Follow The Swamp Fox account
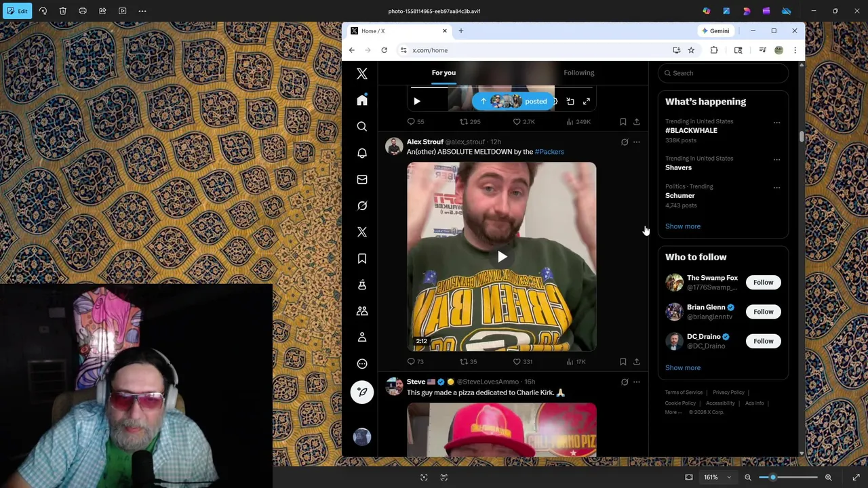868x488 pixels. coord(763,283)
